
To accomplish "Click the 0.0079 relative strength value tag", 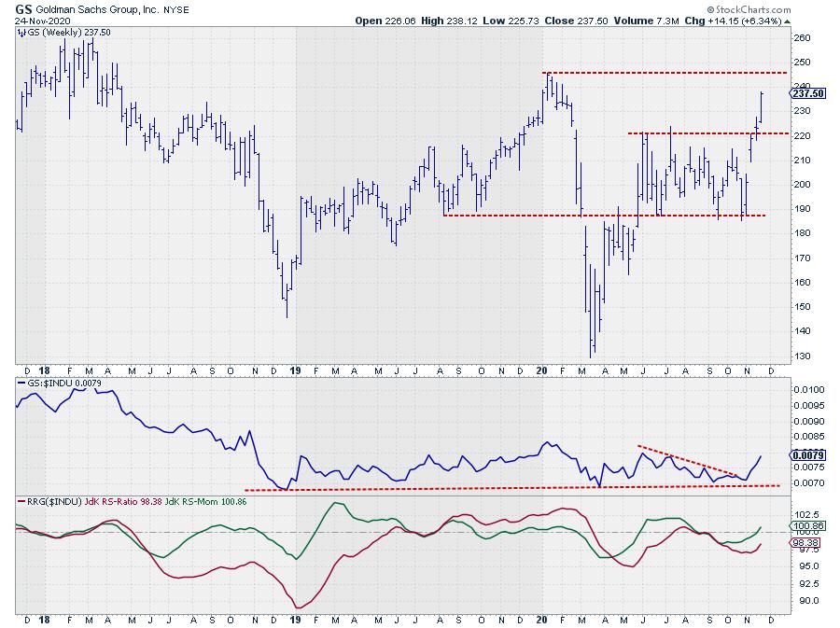I will 805,455.
